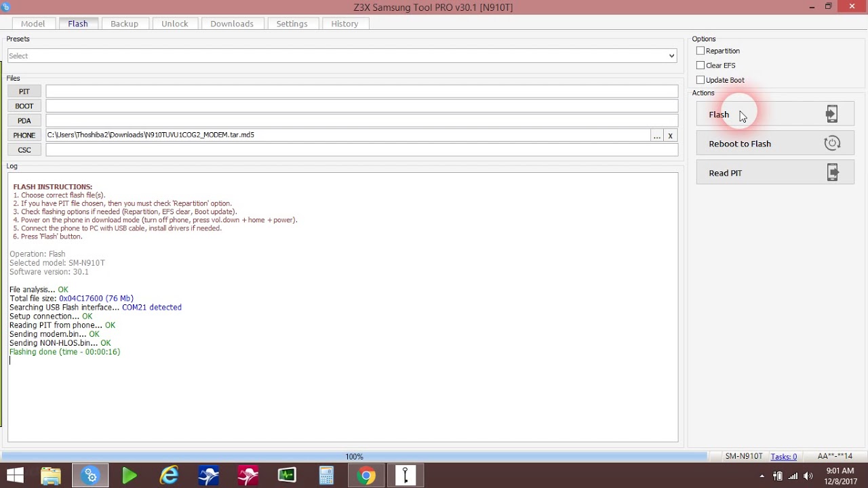
Task: Open File Explorer from the taskbar
Action: (x=51, y=476)
